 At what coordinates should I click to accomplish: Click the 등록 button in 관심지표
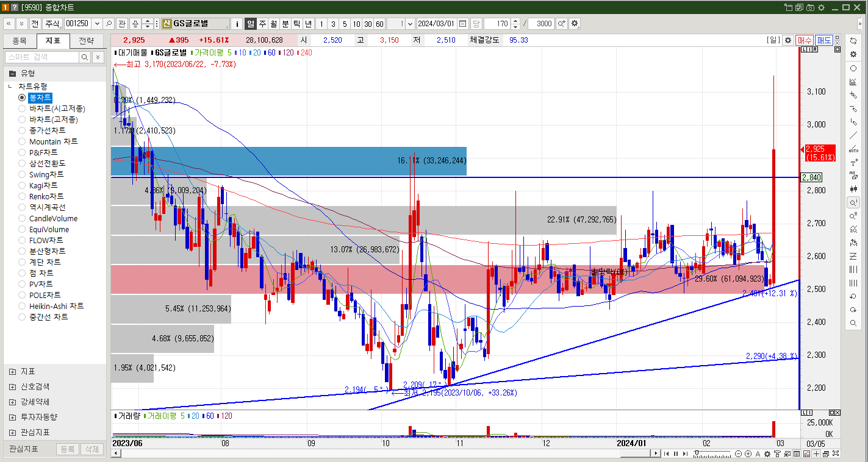(x=67, y=449)
